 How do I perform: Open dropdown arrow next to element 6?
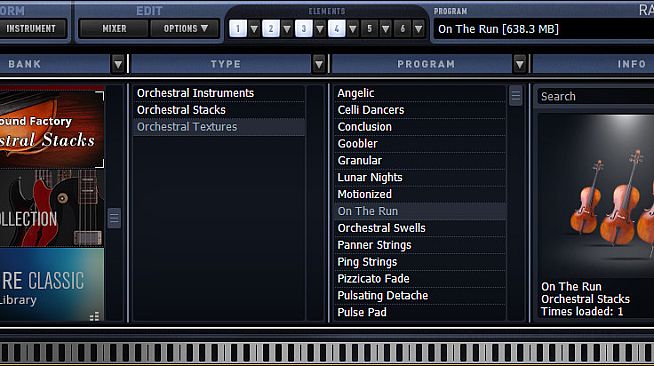coord(418,29)
